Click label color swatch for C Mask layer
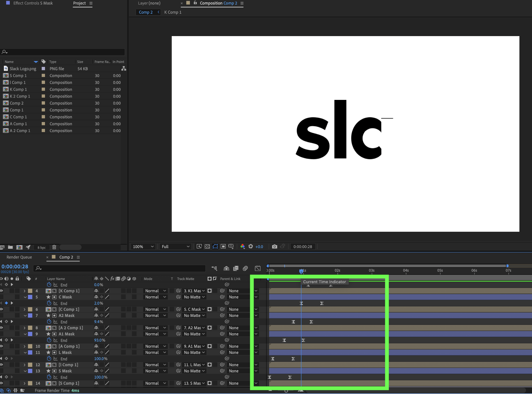Screen dimensions: 532x394 click(x=30, y=297)
